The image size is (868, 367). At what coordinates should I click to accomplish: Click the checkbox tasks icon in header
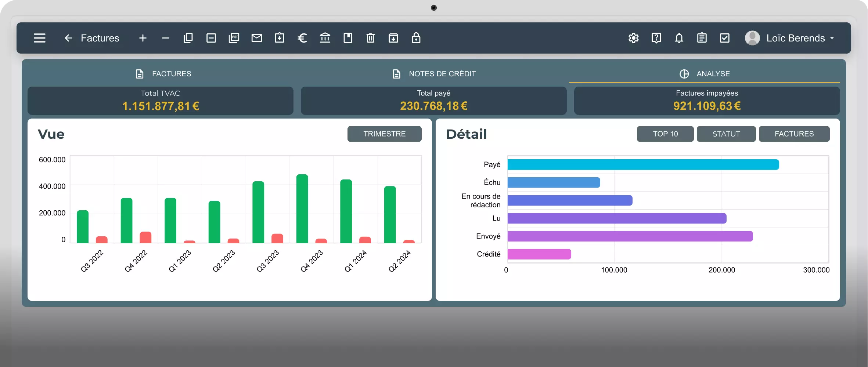coord(725,38)
